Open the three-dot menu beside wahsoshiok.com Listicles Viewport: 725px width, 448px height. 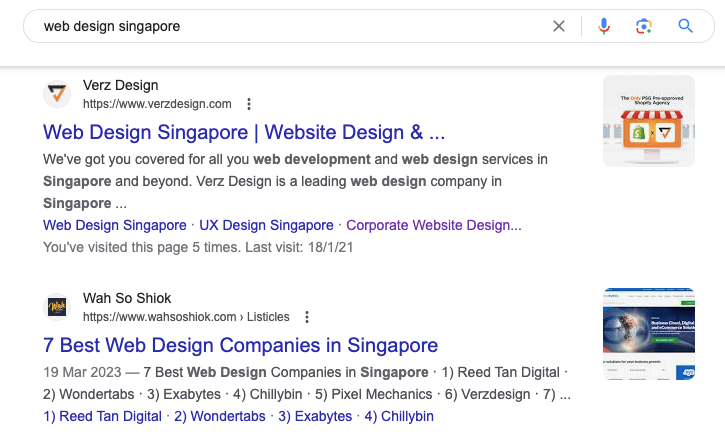(307, 317)
